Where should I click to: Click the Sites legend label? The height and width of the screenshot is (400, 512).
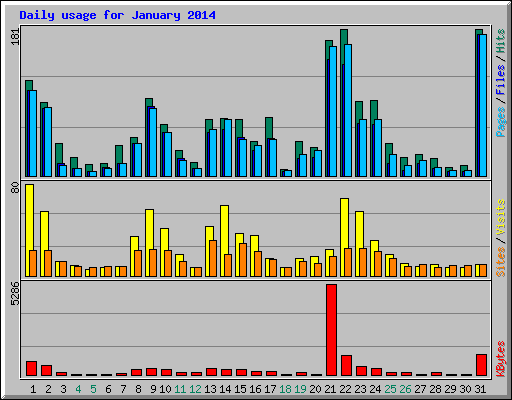click(x=501, y=262)
